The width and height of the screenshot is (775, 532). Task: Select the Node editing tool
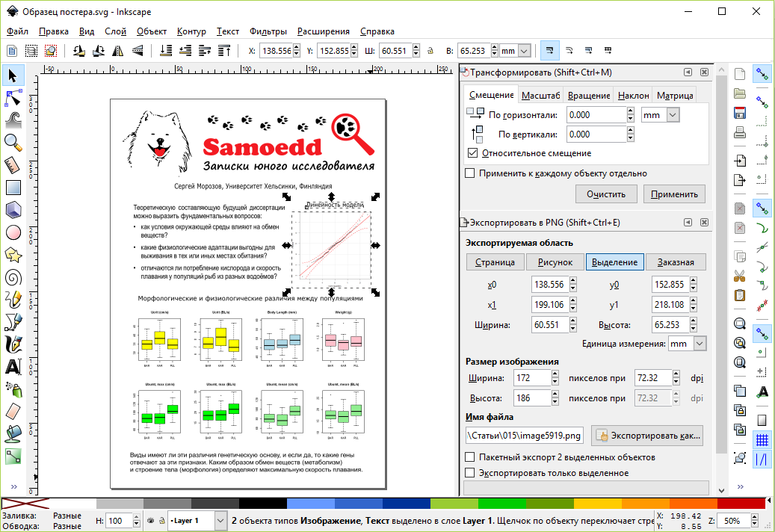tap(13, 97)
